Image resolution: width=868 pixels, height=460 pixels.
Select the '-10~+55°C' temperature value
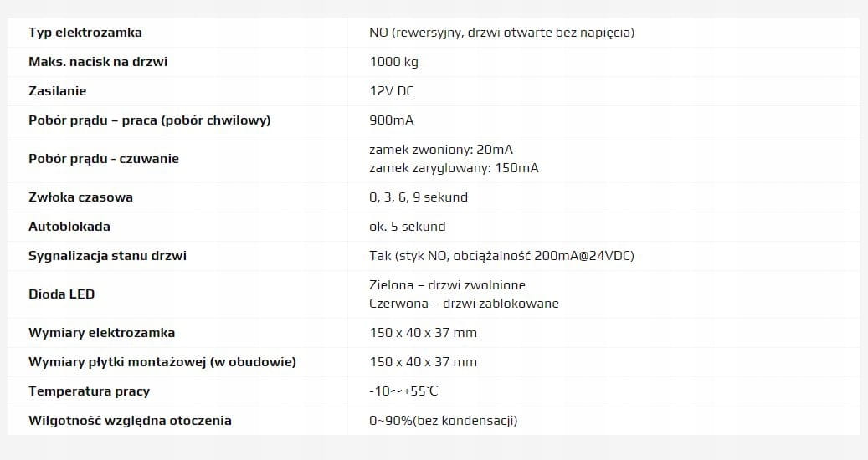click(x=403, y=391)
